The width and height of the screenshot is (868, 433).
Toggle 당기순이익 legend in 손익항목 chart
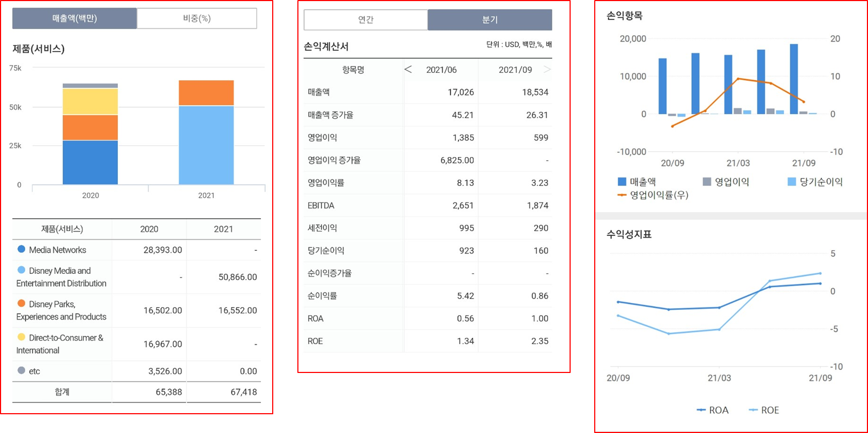815,182
